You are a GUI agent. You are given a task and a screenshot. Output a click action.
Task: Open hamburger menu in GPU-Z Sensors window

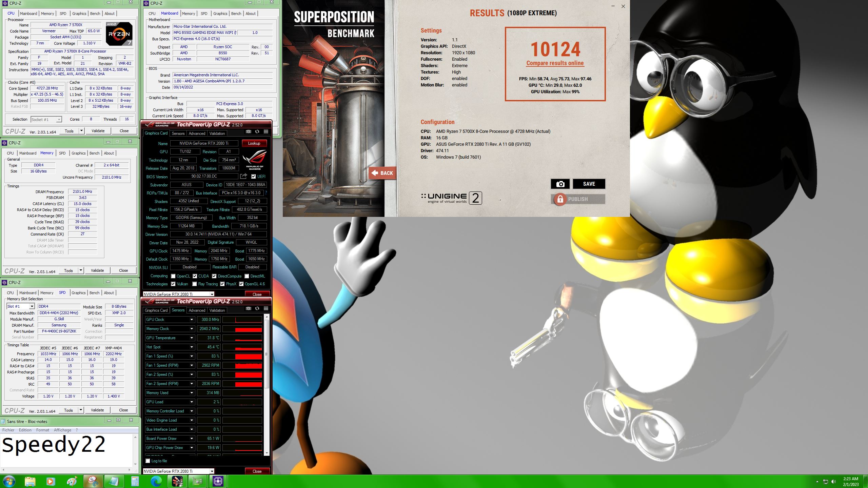coord(266,308)
